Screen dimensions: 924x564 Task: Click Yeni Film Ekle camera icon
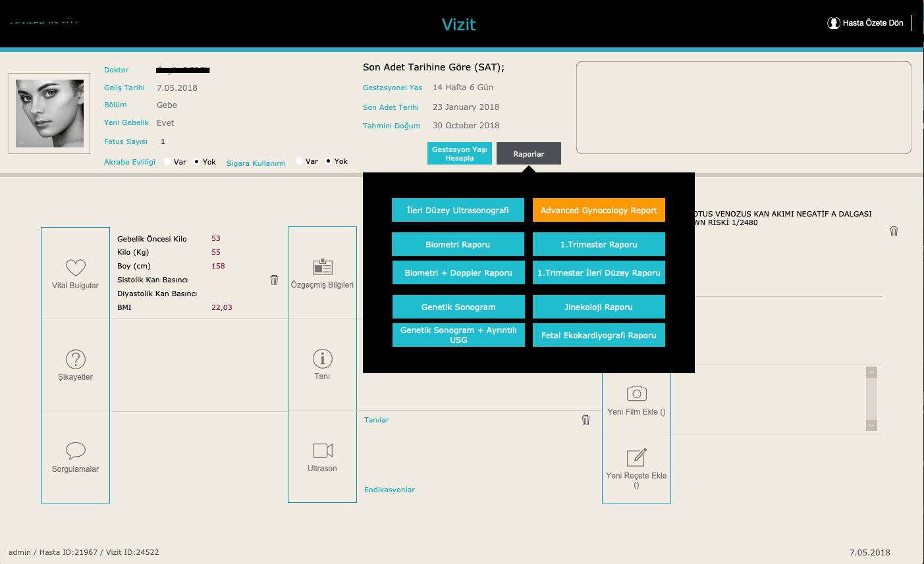point(636,394)
